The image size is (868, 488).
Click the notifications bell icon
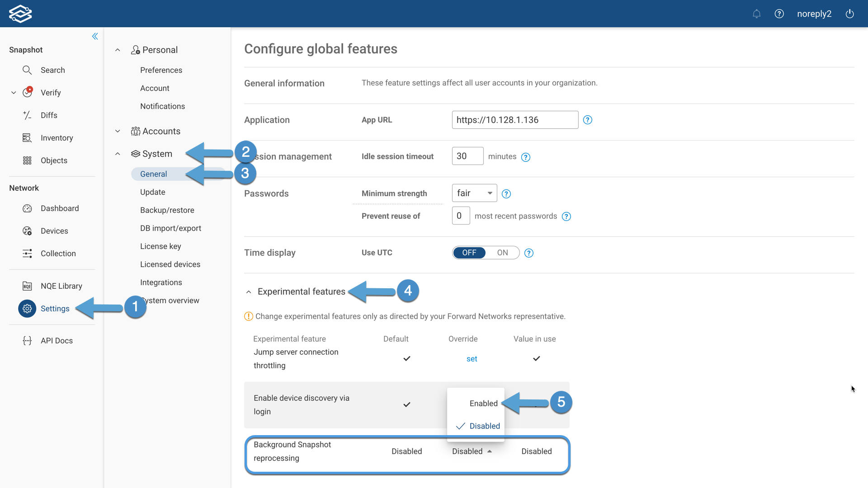coord(756,14)
